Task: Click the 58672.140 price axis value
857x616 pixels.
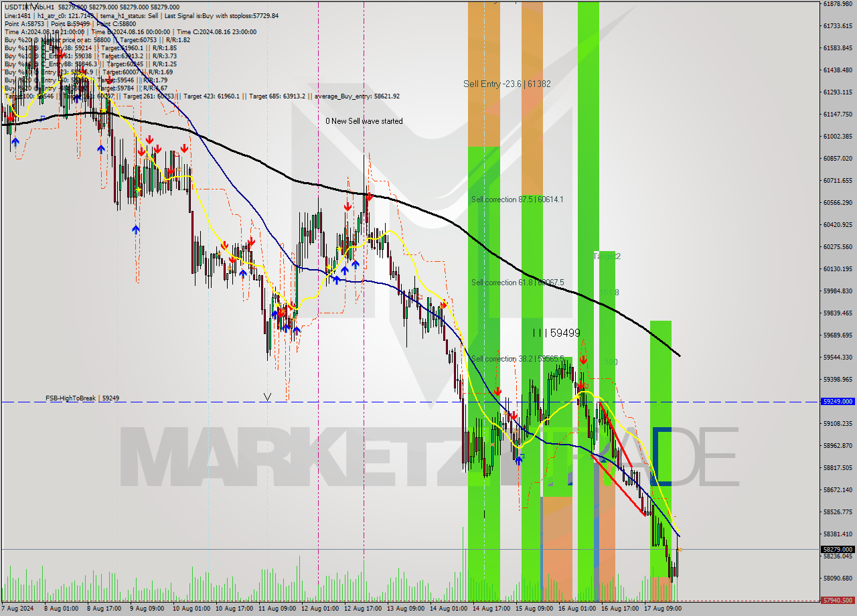Action: coord(838,489)
